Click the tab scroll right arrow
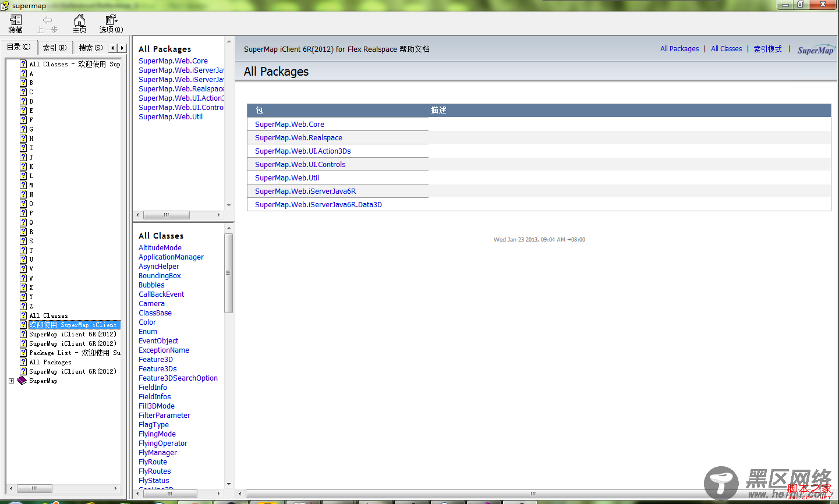The height and width of the screenshot is (504, 839). coord(122,48)
